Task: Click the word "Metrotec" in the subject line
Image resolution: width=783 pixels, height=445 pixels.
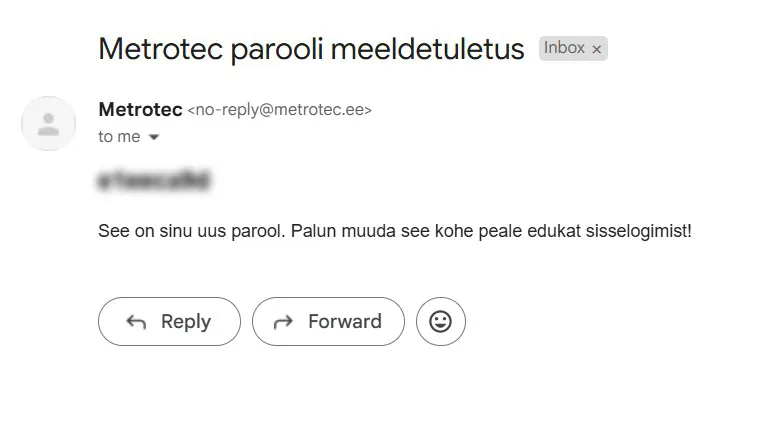Action: [x=160, y=49]
